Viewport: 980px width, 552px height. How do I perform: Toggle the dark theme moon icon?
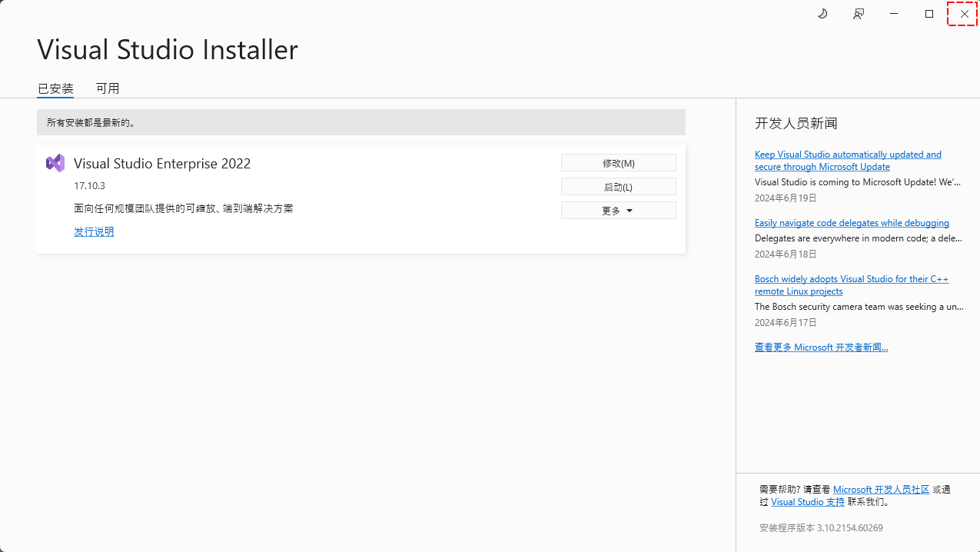pyautogui.click(x=822, y=14)
